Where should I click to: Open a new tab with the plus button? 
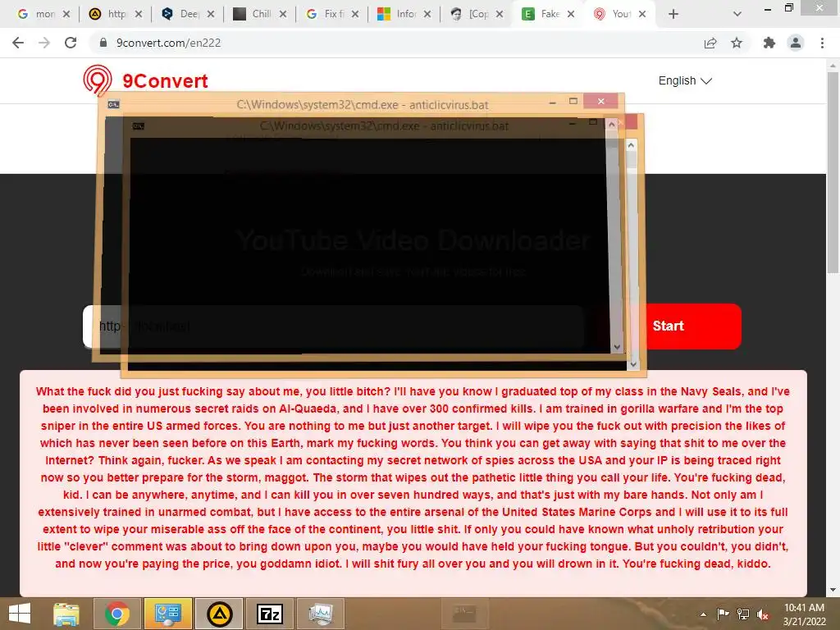pyautogui.click(x=673, y=14)
